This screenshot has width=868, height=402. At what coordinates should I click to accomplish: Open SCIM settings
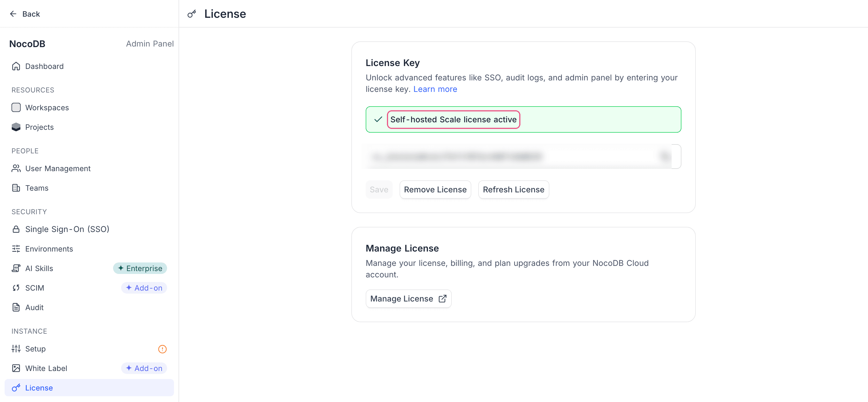89,288
